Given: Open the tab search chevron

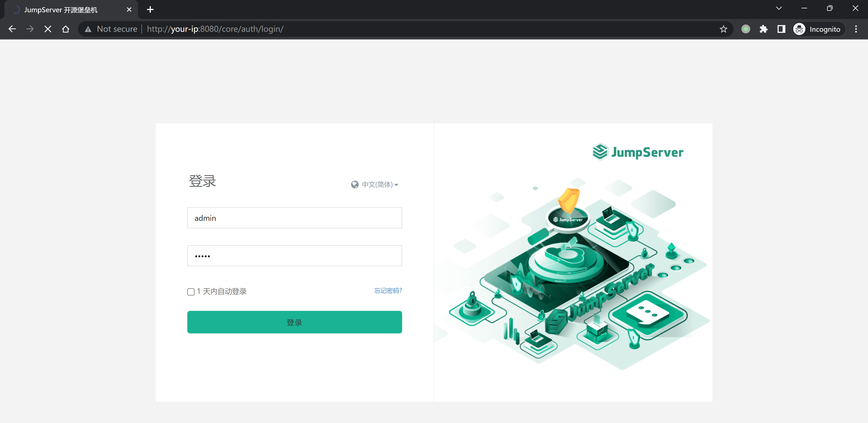Looking at the screenshot, I should pyautogui.click(x=779, y=8).
